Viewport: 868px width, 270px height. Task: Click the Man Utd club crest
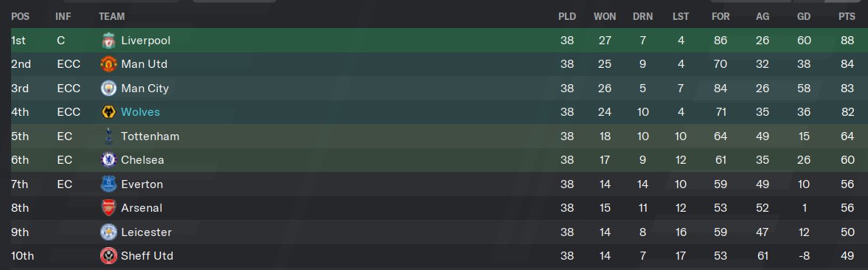[108, 64]
